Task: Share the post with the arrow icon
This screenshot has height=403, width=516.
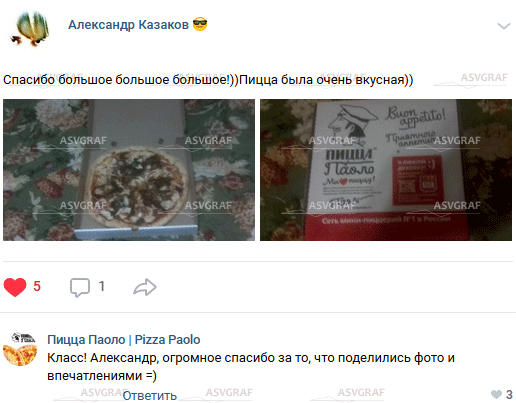Action: [145, 287]
